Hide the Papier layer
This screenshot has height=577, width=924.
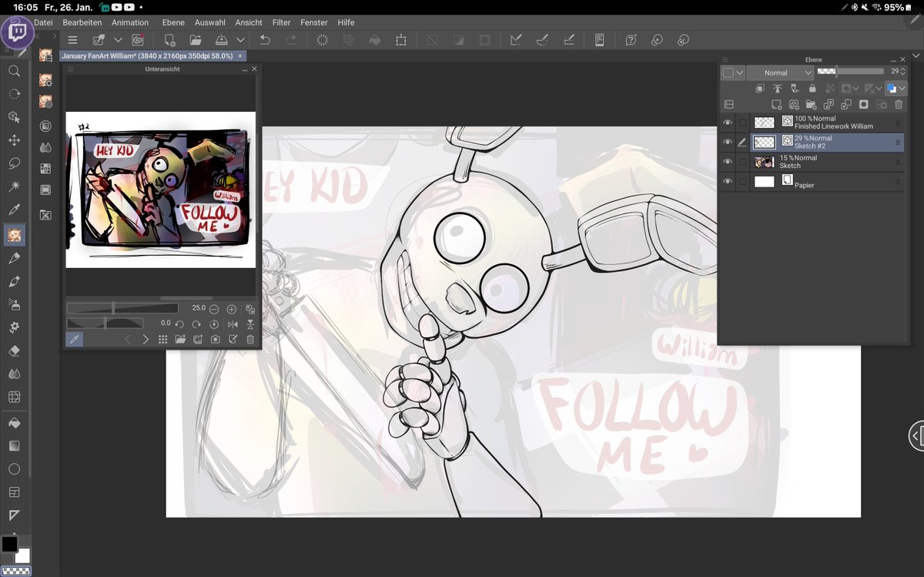[x=728, y=181]
